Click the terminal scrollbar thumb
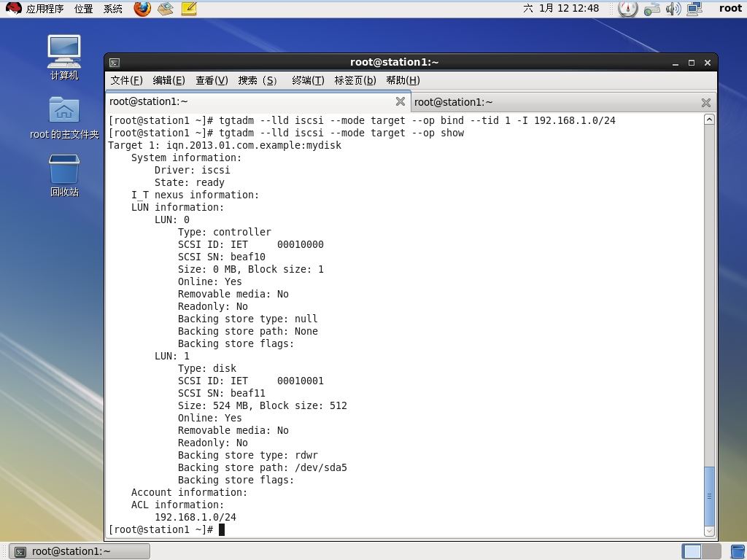This screenshot has height=560, width=747. pos(709,495)
